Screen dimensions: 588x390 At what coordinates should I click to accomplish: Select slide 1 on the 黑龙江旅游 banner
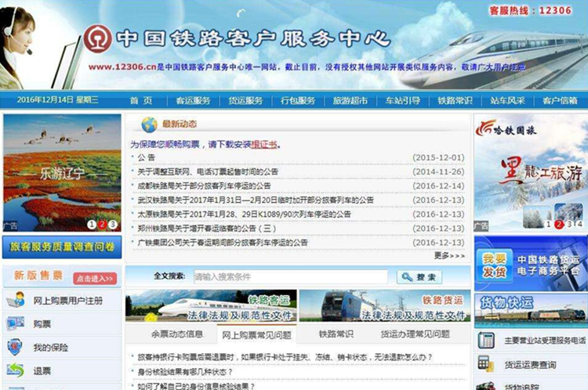pyautogui.click(x=548, y=224)
